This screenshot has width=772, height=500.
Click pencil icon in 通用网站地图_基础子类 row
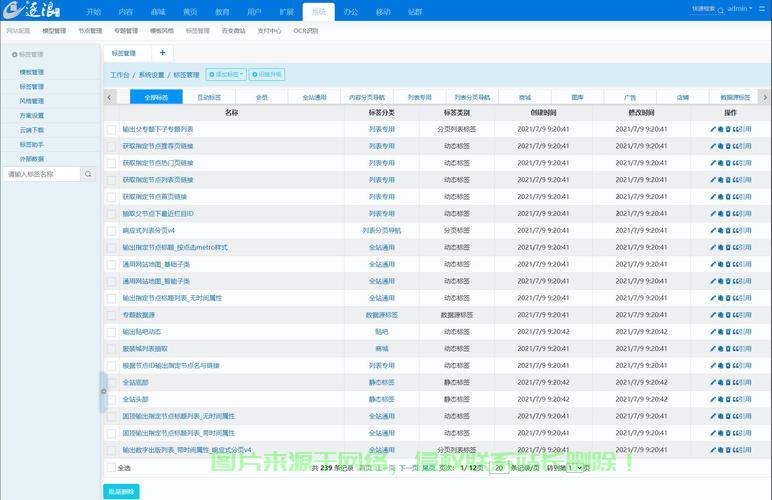point(713,264)
